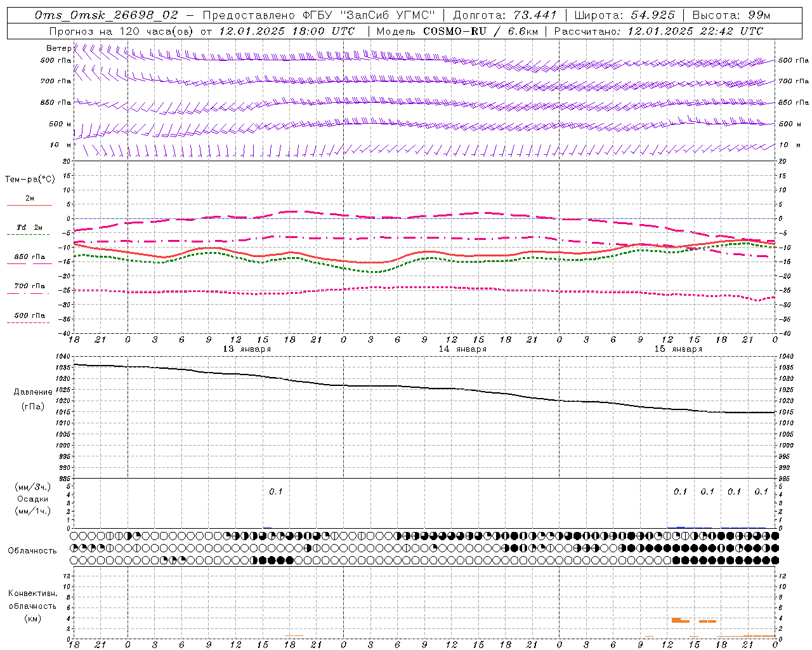Click the 0.1 precipitation value on 13 января
The image size is (812, 650).
275,491
